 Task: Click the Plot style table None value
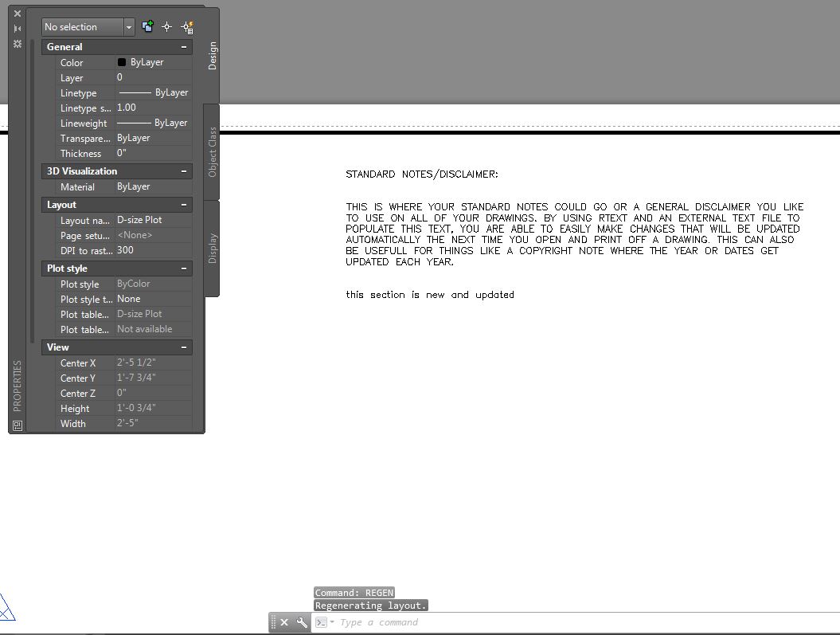click(x=154, y=299)
